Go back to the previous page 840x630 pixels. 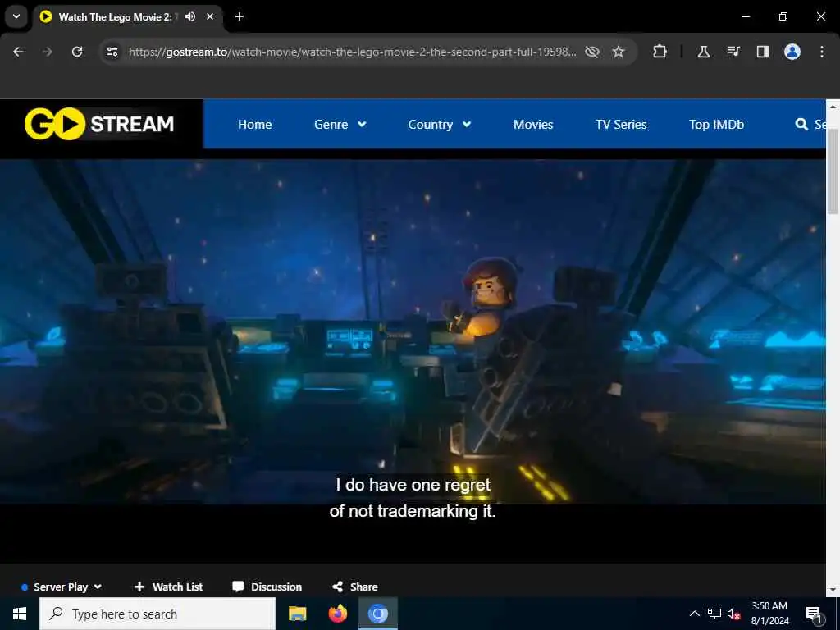18,52
